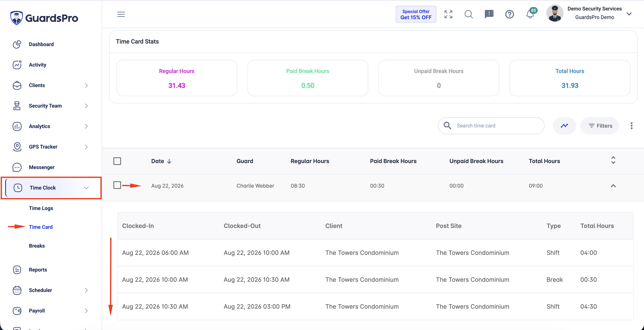Screen dimensions: 644x330
Task: Tick the select-all checkbox in table header
Action: (x=117, y=161)
